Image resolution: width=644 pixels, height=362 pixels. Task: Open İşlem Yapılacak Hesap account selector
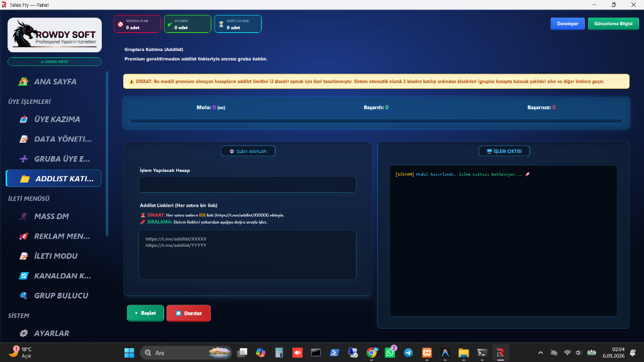(247, 184)
